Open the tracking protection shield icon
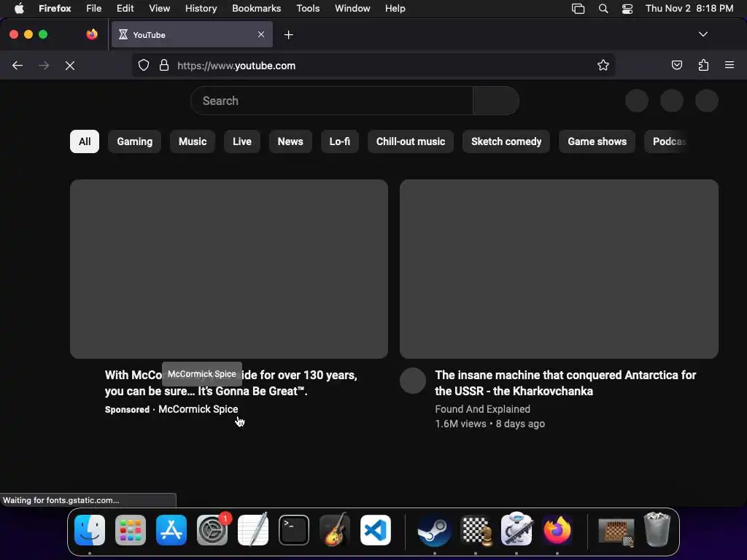747x560 pixels. click(x=144, y=65)
